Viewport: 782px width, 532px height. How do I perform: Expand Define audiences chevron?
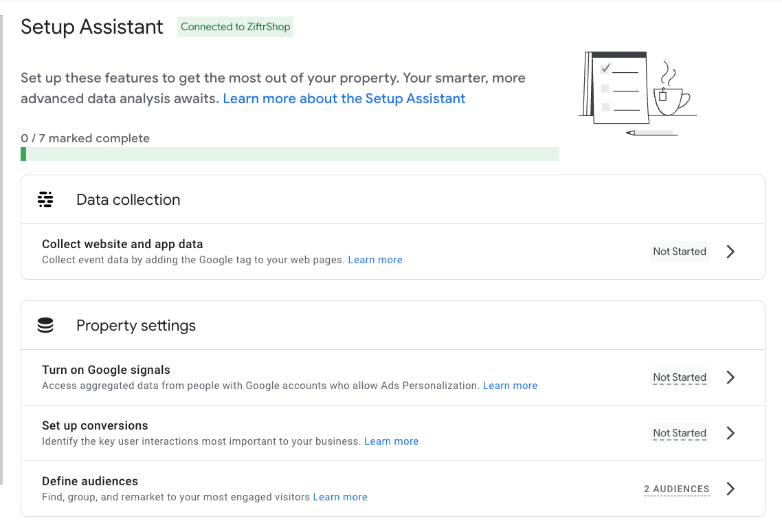pyautogui.click(x=730, y=489)
